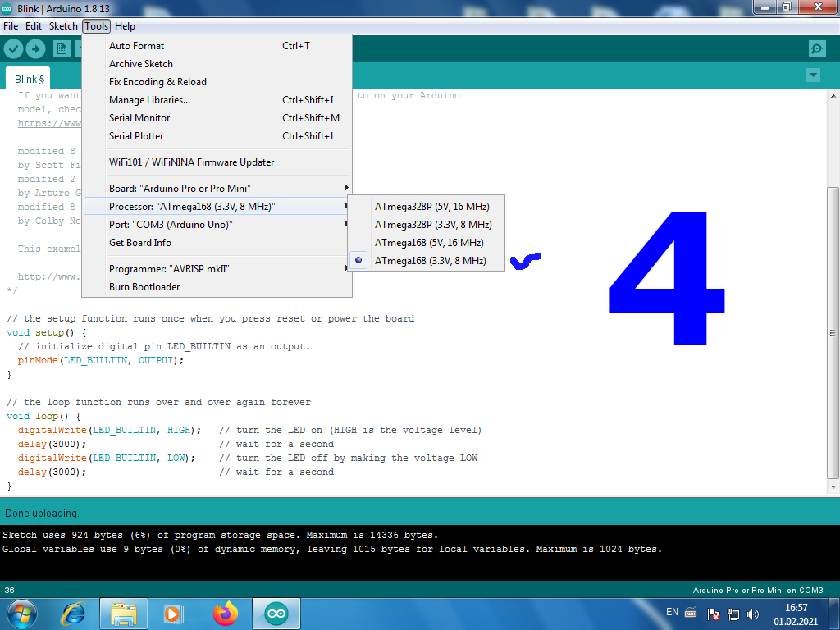This screenshot has width=840, height=630.
Task: Open Windows Explorer from the taskbar
Action: click(x=124, y=614)
